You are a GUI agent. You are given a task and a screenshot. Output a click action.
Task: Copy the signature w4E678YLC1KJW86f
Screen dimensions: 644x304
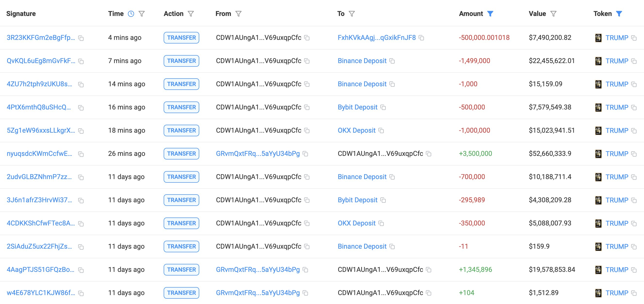pyautogui.click(x=80, y=293)
